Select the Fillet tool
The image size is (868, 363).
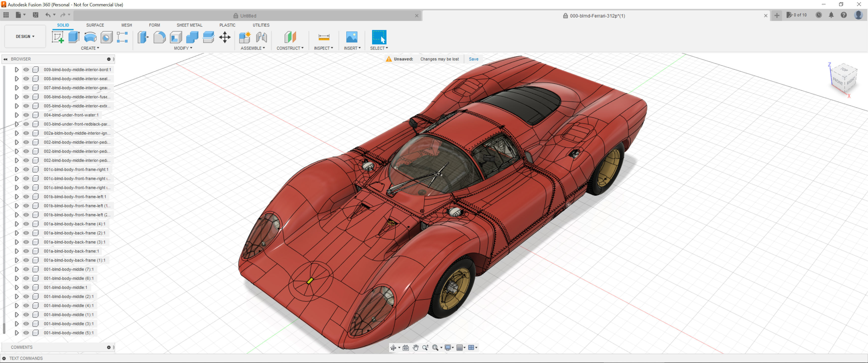[x=159, y=37]
